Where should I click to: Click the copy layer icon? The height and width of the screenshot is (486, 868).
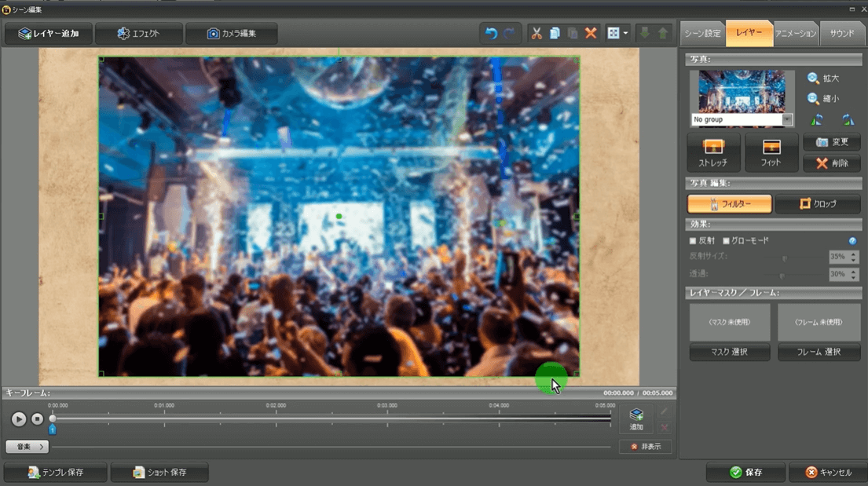point(555,34)
